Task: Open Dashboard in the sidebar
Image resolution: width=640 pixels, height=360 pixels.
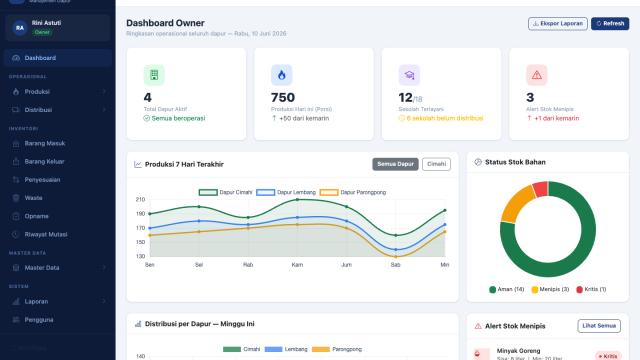Action: 58,58
